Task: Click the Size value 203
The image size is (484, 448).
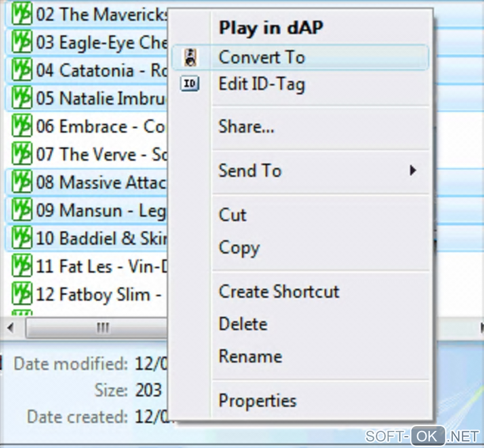Action: pyautogui.click(x=148, y=390)
